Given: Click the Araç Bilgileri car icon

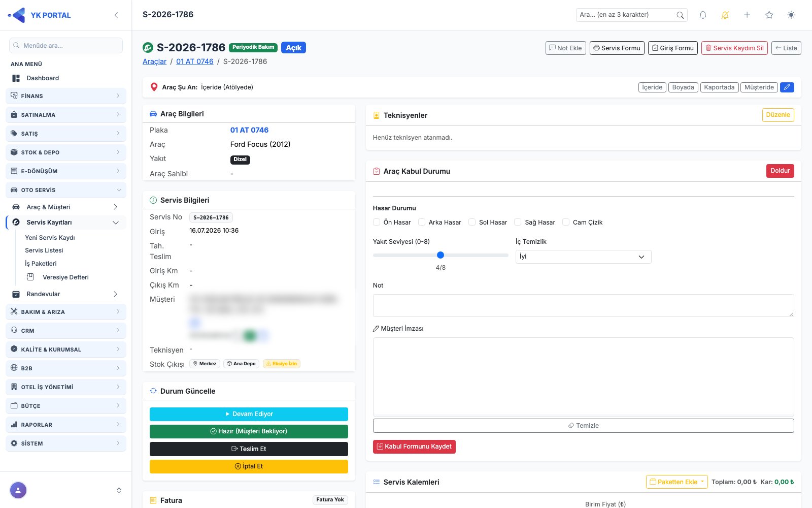Looking at the screenshot, I should tap(153, 114).
